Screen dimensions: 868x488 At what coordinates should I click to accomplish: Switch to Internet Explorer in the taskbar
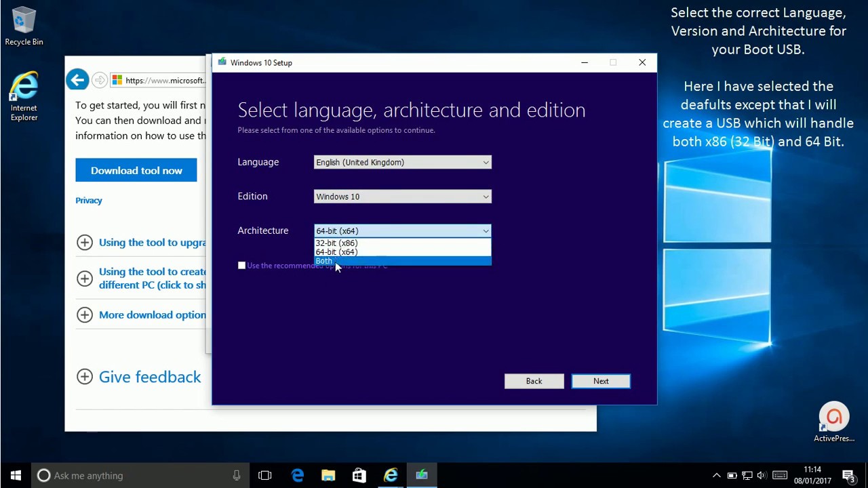point(391,476)
